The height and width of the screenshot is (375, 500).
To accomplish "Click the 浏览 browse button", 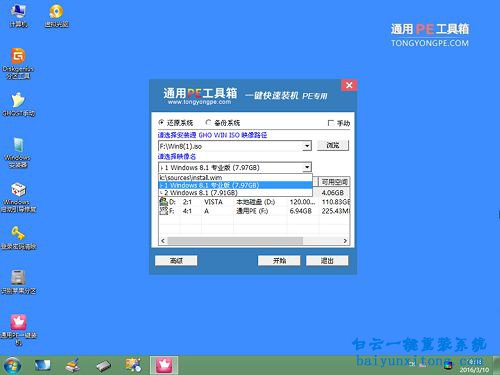I will coord(333,145).
